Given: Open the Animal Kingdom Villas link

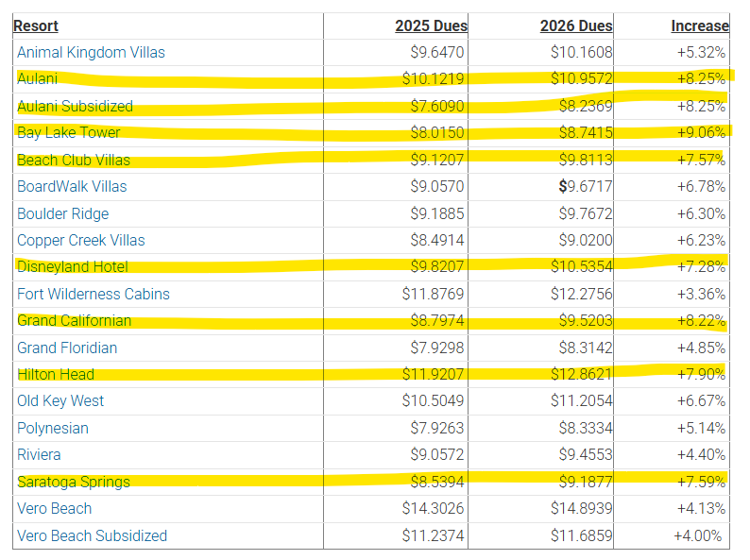Looking at the screenshot, I should point(91,53).
